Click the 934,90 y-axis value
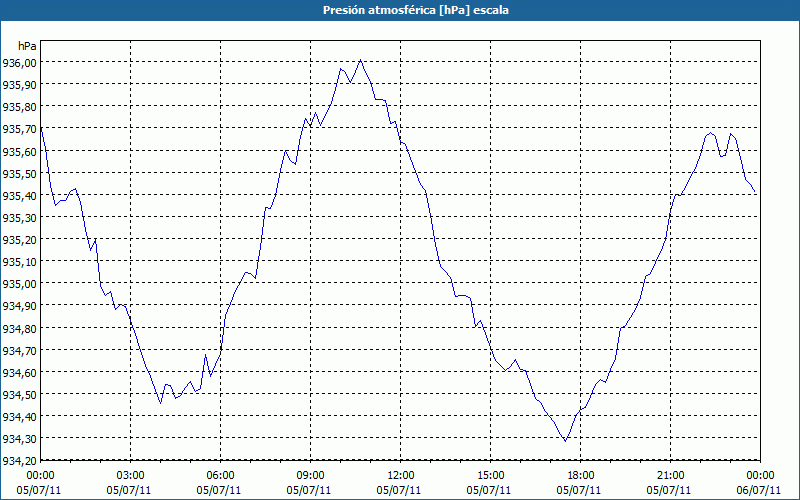 (19, 306)
